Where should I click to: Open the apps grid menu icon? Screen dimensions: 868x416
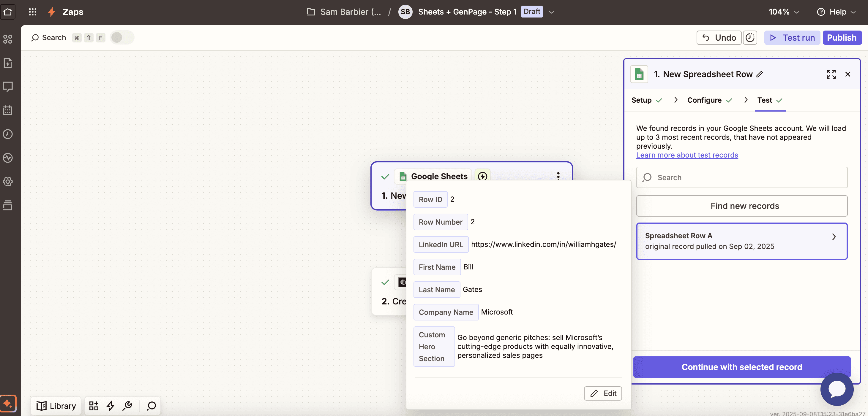pyautogui.click(x=32, y=12)
